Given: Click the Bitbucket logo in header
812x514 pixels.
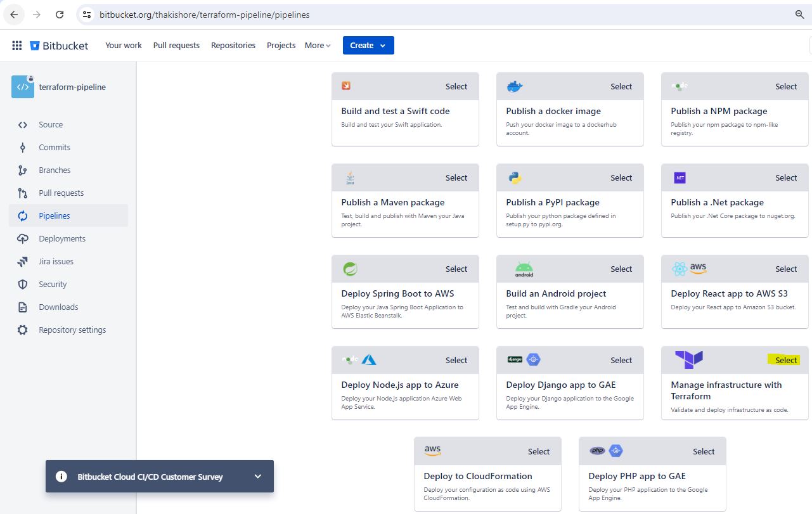Looking at the screenshot, I should pos(59,46).
